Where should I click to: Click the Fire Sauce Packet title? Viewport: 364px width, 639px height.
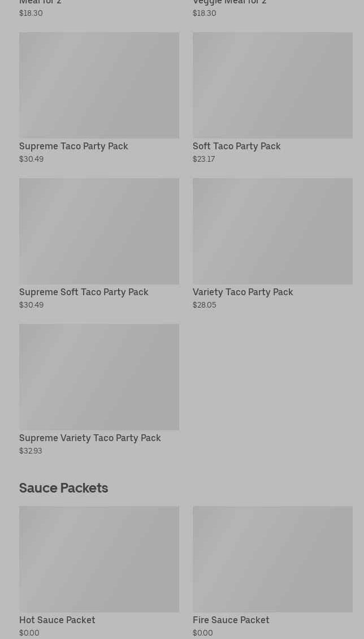point(231,620)
